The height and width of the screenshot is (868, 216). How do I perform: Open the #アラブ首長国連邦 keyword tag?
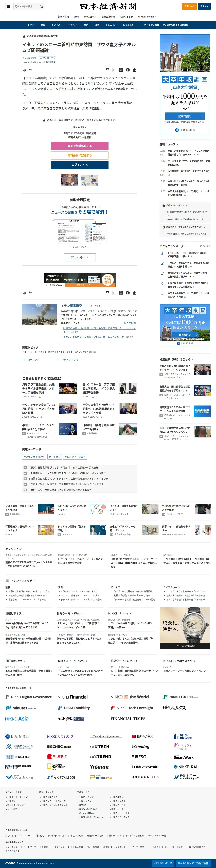coord(34,457)
